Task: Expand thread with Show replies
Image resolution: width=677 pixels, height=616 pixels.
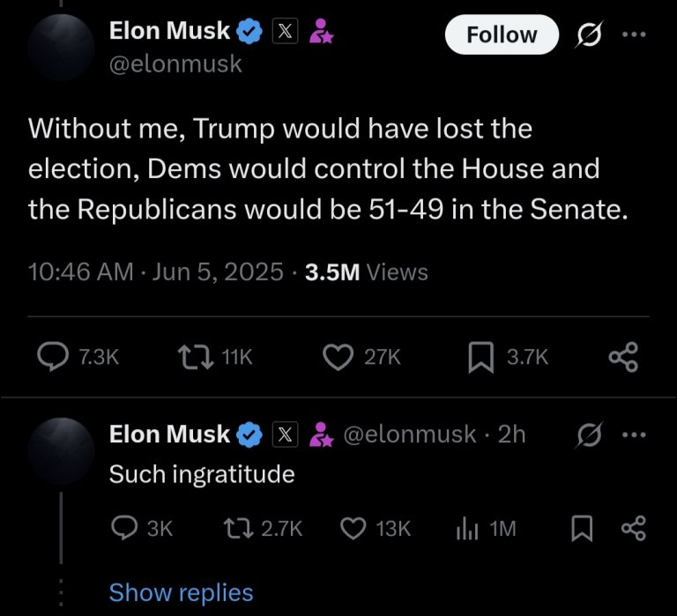Action: click(x=181, y=592)
